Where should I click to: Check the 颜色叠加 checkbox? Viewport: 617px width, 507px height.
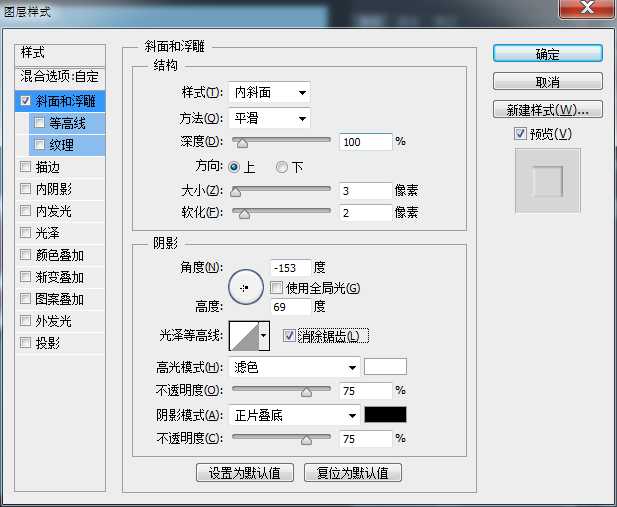pyautogui.click(x=26, y=255)
